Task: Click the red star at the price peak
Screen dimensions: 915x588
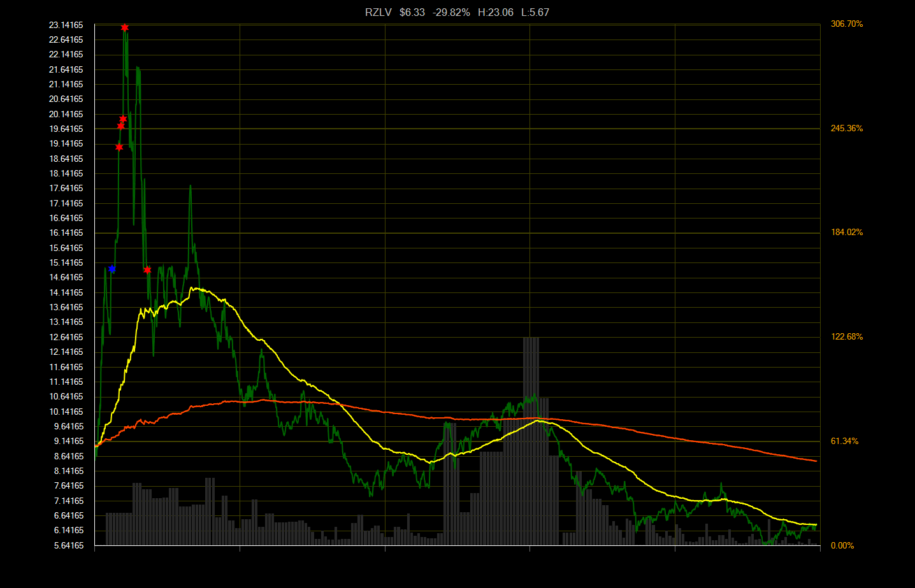Action: point(125,27)
